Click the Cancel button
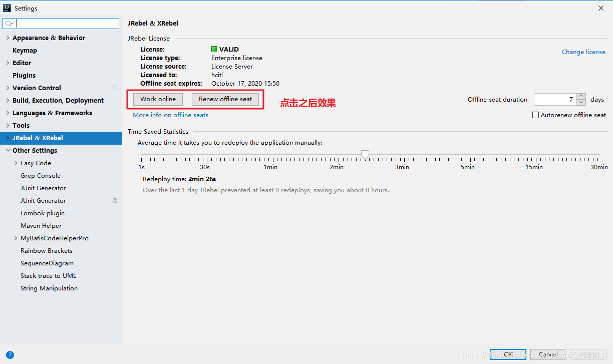Image resolution: width=613 pixels, height=364 pixels. click(x=548, y=354)
